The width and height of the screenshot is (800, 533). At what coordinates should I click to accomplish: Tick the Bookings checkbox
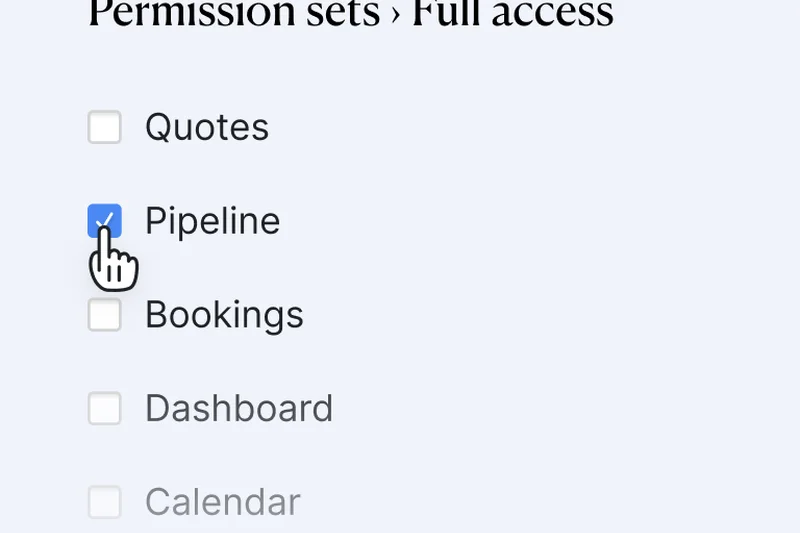tap(105, 315)
